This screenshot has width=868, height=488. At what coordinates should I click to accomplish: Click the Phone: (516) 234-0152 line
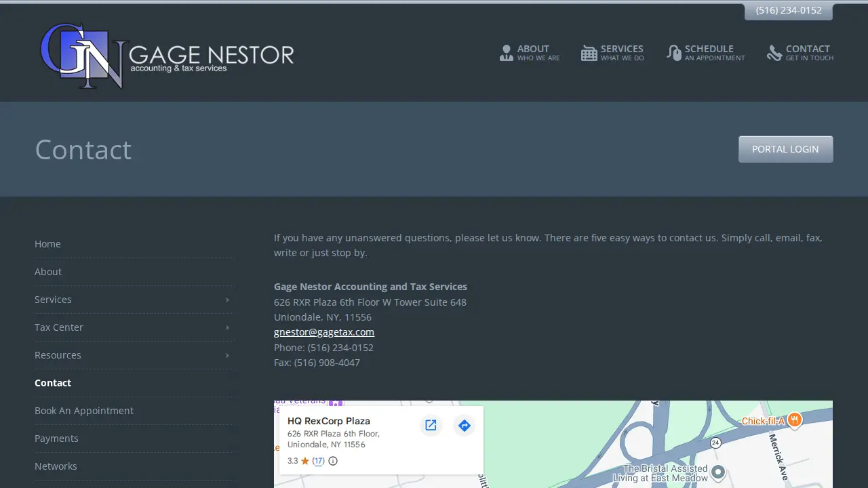click(323, 348)
